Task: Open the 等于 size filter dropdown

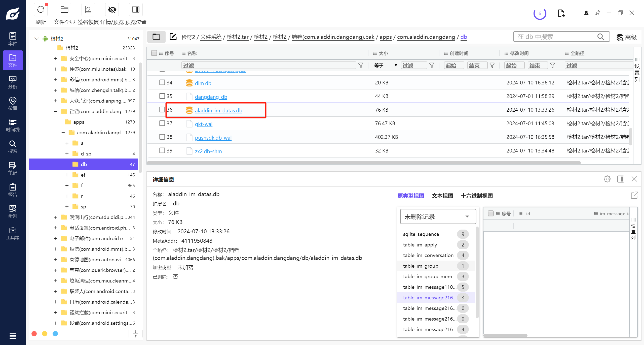Action: (385, 66)
